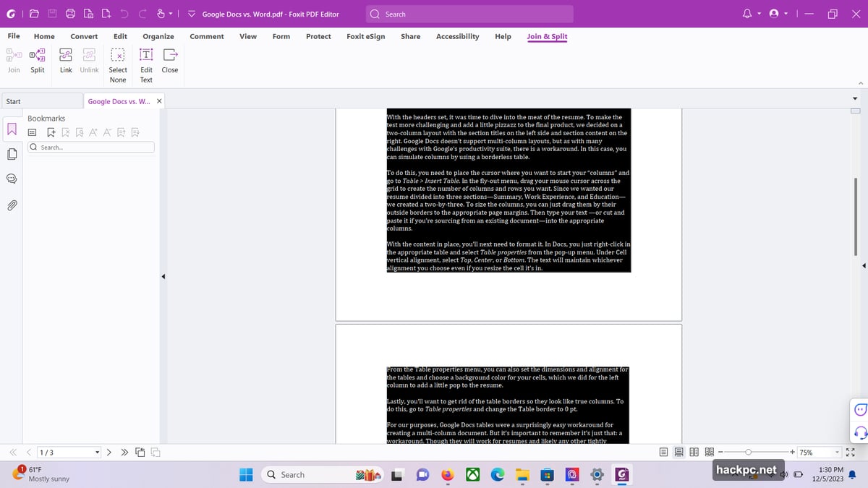Switch to facing pages view
Image resolution: width=868 pixels, height=488 pixels.
(x=694, y=452)
